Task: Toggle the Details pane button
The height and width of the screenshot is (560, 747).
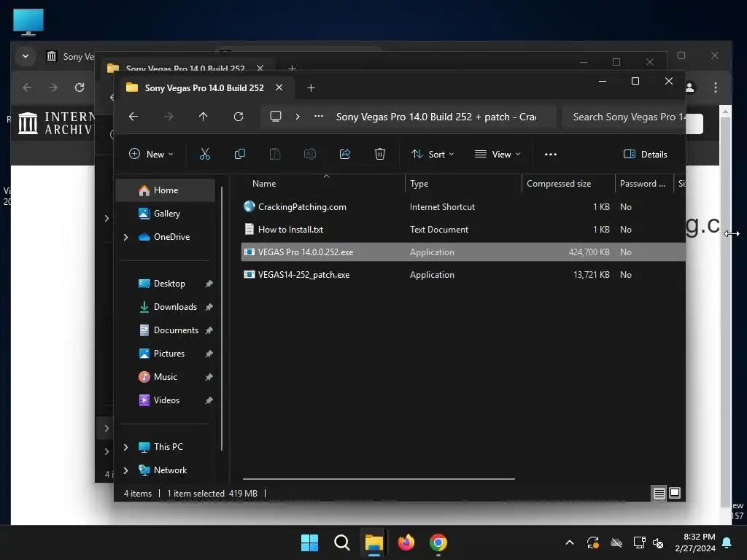Action: tap(645, 155)
